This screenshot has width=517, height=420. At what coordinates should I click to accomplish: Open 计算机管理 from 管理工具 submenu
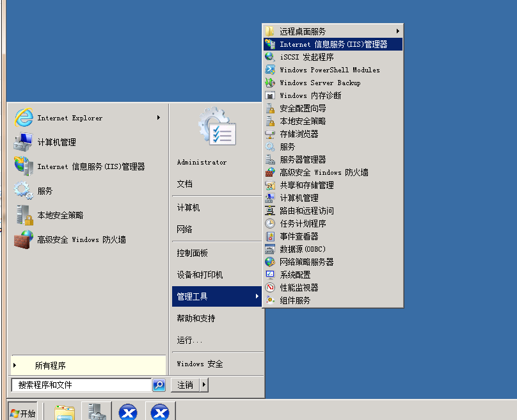333,198
